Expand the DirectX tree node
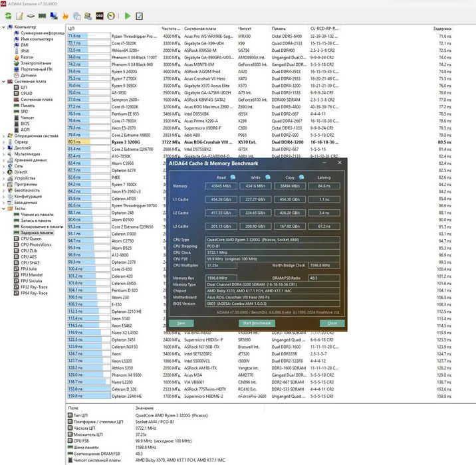The width and height of the screenshot is (476, 465). click(3, 172)
